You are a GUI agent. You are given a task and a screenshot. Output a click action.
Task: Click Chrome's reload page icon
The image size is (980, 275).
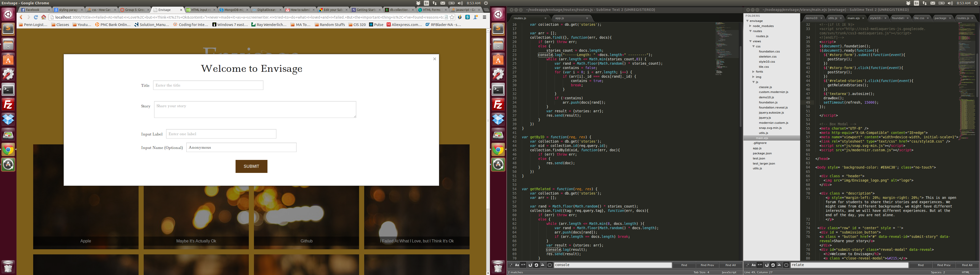point(36,17)
